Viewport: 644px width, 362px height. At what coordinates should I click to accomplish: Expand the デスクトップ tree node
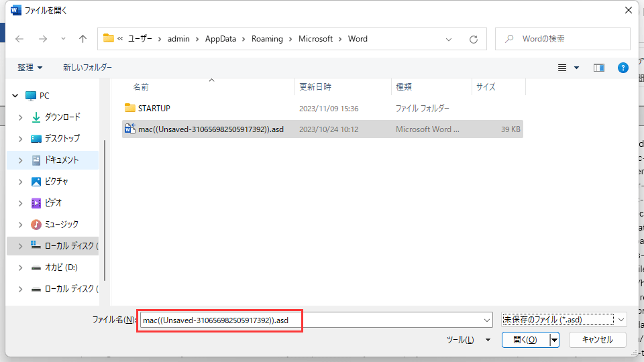[x=21, y=139]
